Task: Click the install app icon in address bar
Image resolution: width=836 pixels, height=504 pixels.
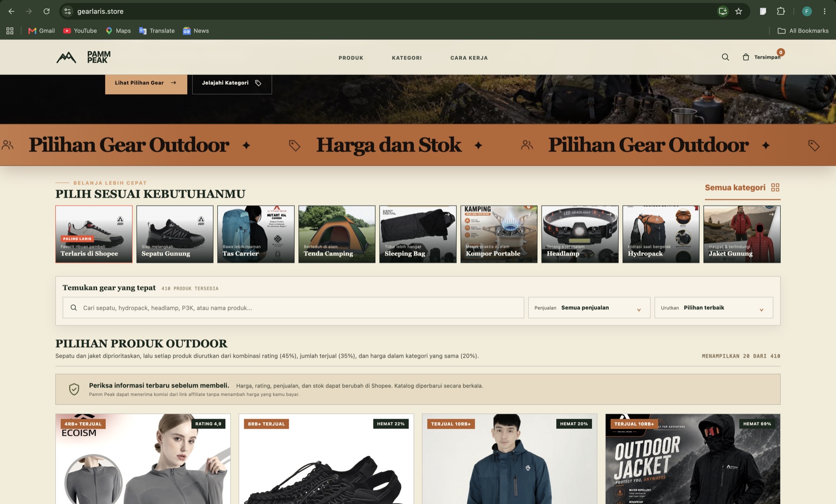Action: pyautogui.click(x=723, y=11)
